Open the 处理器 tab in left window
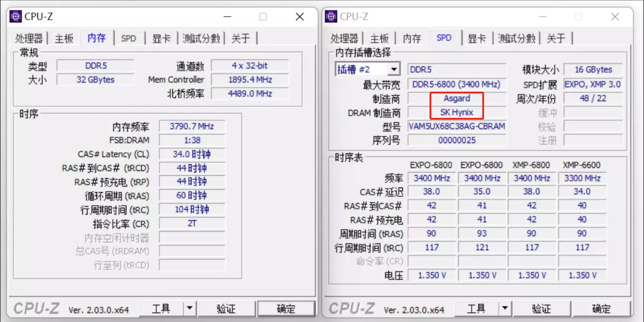Viewport: 644px width, 322px height. (x=29, y=38)
